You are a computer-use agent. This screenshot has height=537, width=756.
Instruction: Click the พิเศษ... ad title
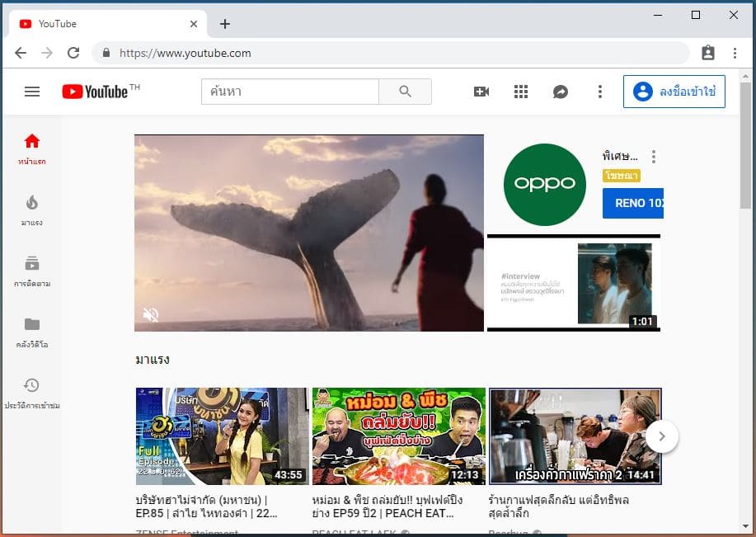[620, 157]
